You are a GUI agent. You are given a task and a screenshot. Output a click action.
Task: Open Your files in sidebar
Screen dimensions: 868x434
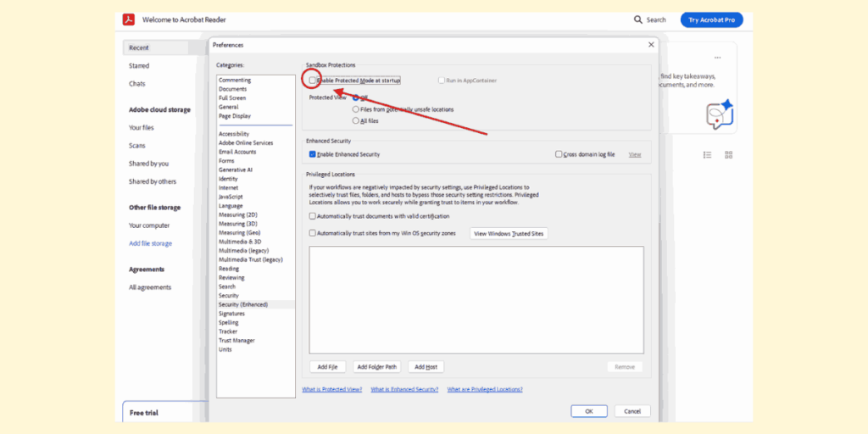coord(142,127)
